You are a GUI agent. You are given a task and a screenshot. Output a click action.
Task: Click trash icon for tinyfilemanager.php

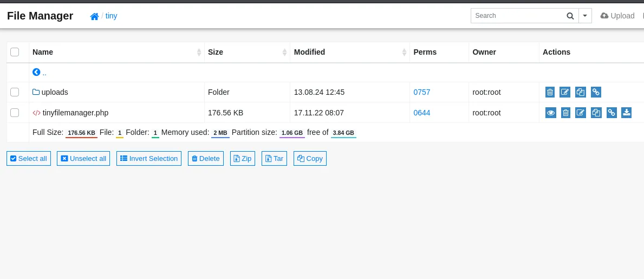tap(565, 113)
